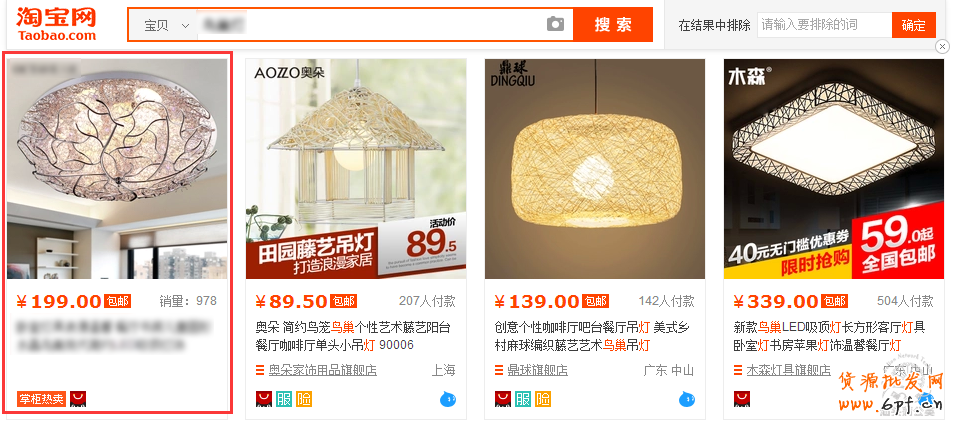
Task: Click the camera image search icon
Action: pos(555,24)
